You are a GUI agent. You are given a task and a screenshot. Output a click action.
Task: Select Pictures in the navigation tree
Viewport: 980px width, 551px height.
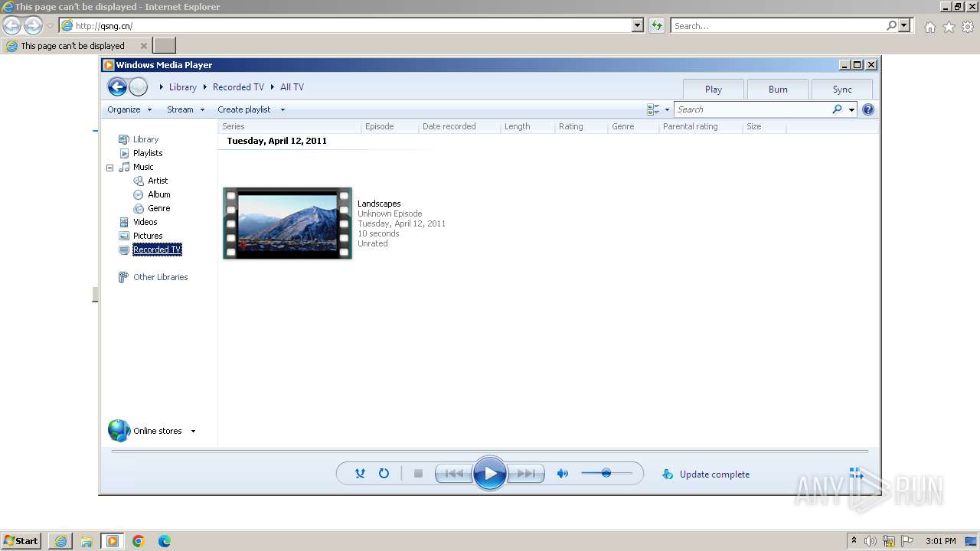(148, 236)
